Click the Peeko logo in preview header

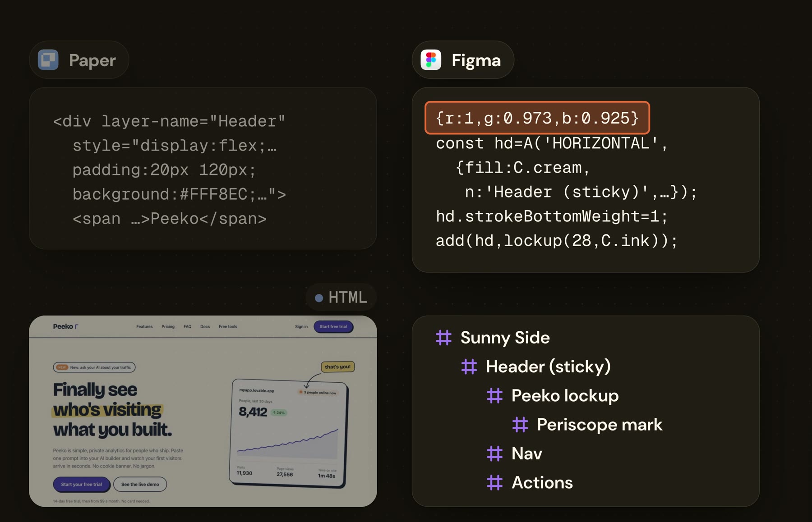coord(65,326)
